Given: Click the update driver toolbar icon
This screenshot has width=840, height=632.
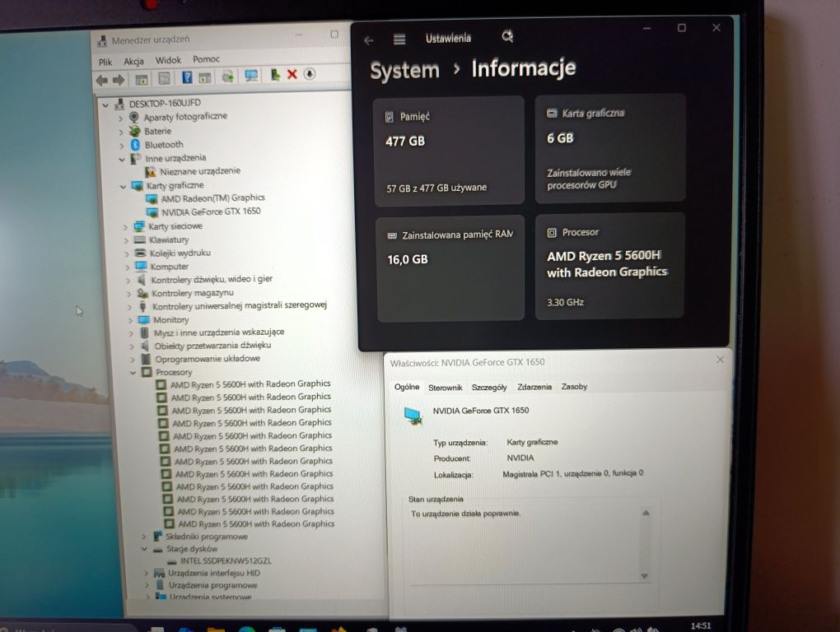Looking at the screenshot, I should (x=228, y=77).
